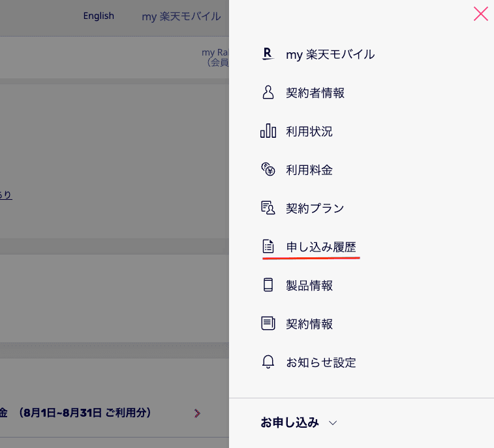Screen dimensions: 494x448
Task: Open 契約情報 menu entry
Action: point(309,324)
